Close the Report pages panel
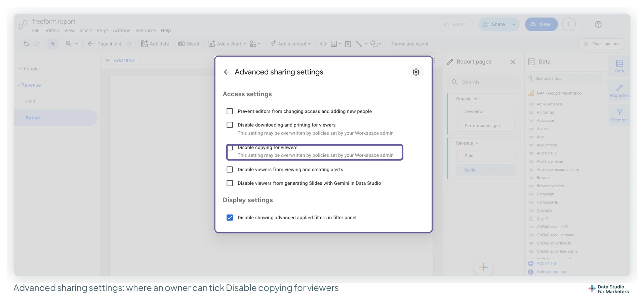Image resolution: width=644 pixels, height=301 pixels. point(513,62)
